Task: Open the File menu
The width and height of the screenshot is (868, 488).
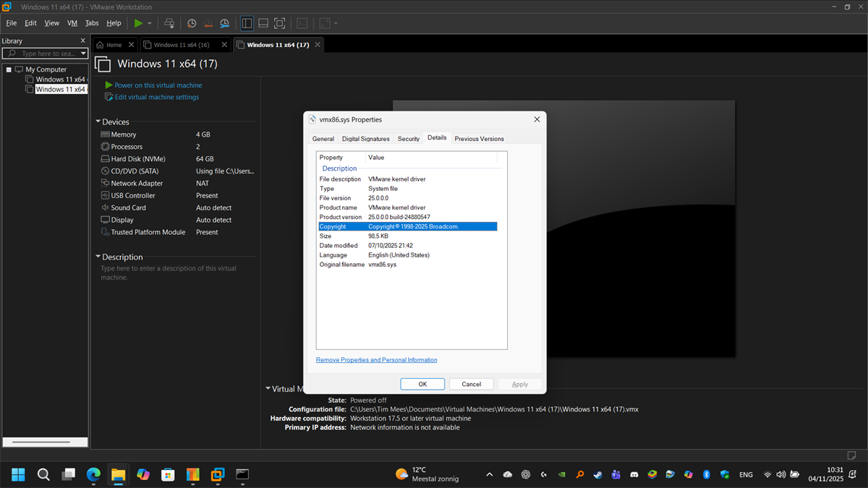Action: 12,23
